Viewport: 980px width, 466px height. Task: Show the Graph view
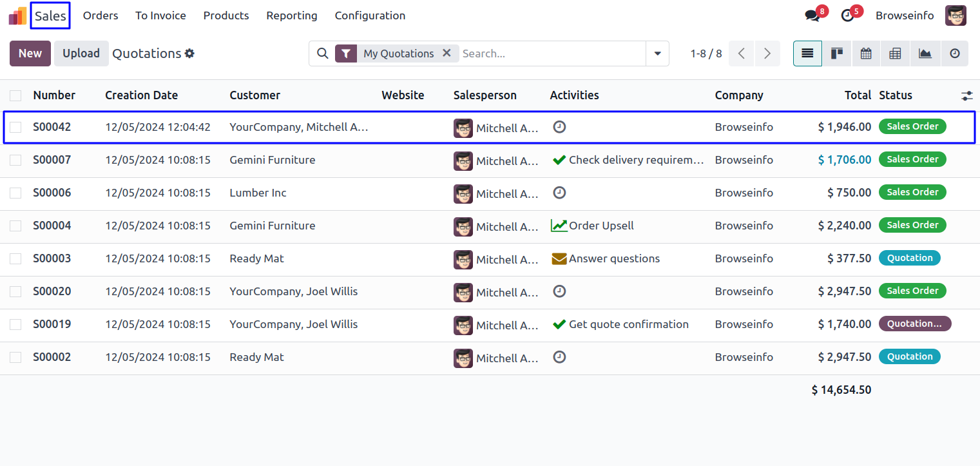click(925, 53)
